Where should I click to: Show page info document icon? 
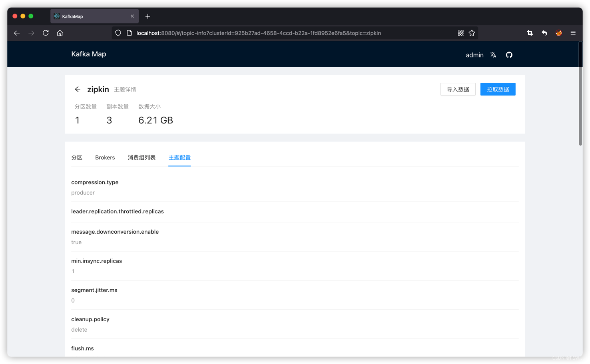point(129,33)
